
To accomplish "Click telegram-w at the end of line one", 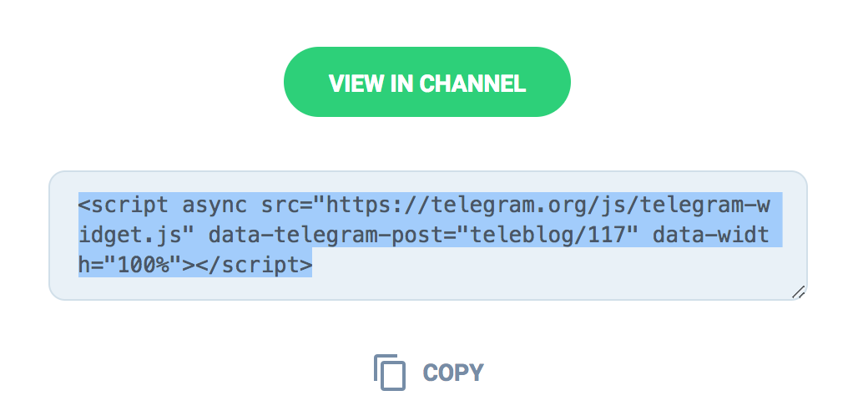I will pyautogui.click(x=704, y=205).
